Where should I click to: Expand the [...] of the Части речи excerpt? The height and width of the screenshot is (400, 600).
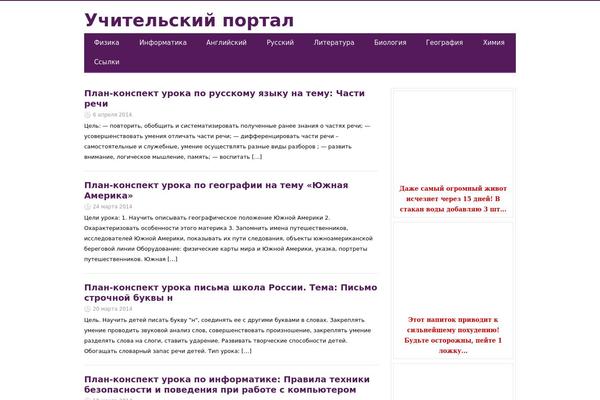click(257, 157)
